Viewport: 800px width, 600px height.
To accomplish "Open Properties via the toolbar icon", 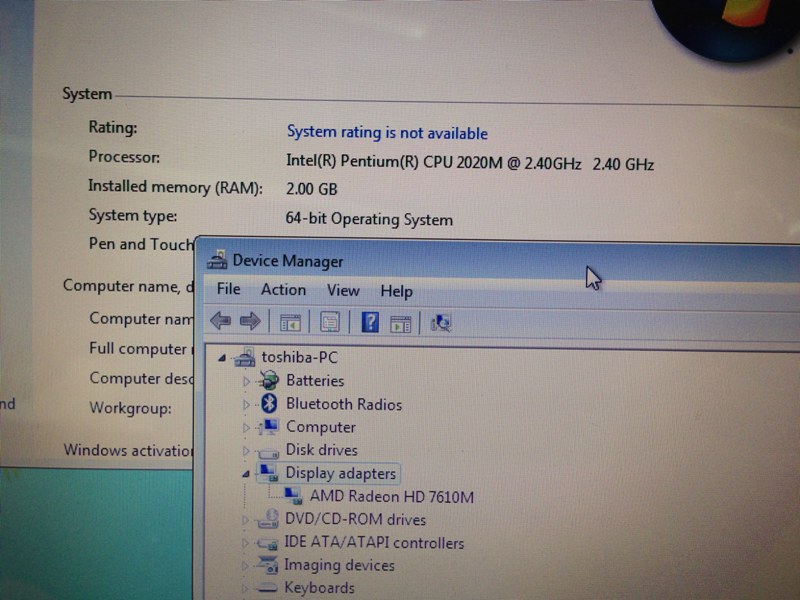I will coord(330,320).
